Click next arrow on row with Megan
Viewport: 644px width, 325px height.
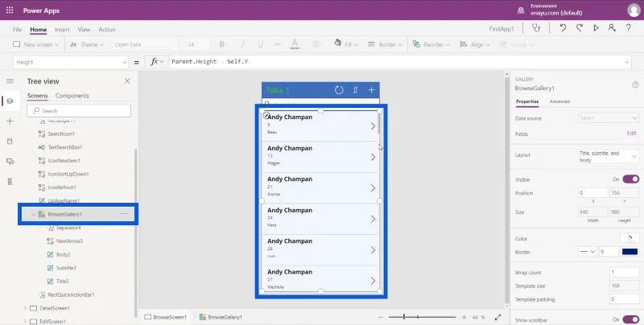[x=373, y=157]
